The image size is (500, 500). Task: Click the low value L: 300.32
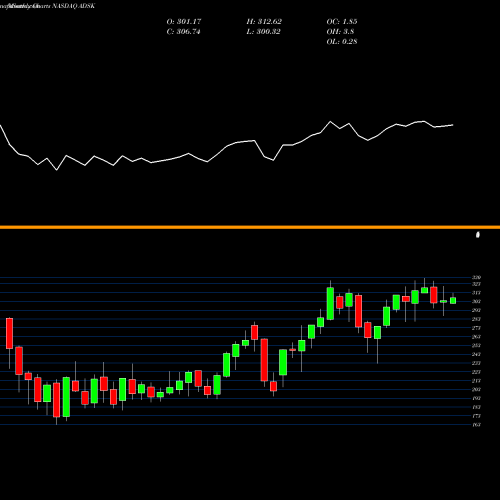[263, 32]
